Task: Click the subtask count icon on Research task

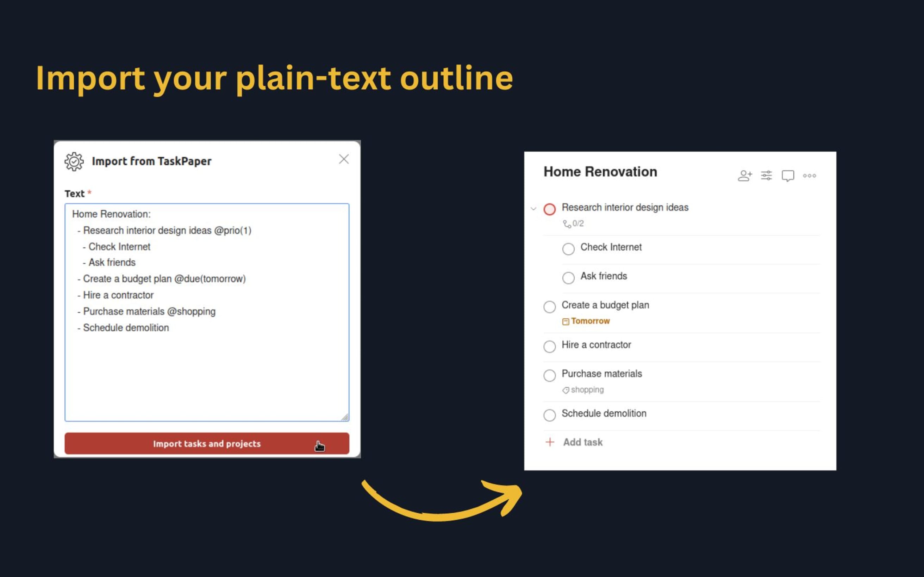Action: tap(567, 224)
